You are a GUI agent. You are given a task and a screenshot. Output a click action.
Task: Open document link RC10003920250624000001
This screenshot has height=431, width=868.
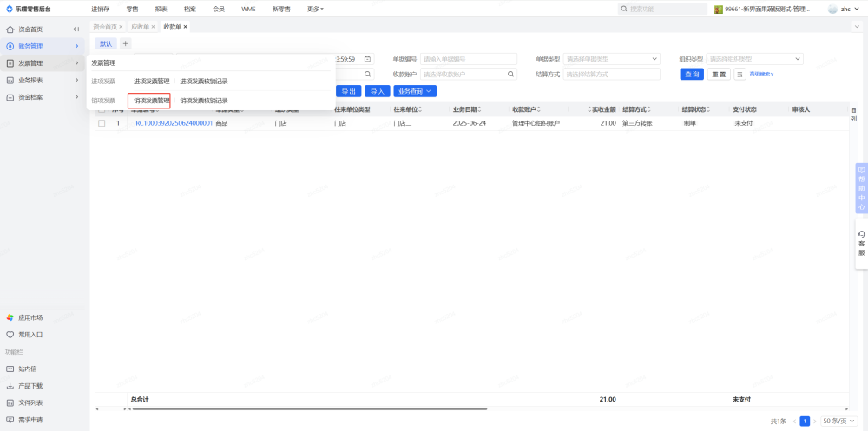tap(174, 123)
